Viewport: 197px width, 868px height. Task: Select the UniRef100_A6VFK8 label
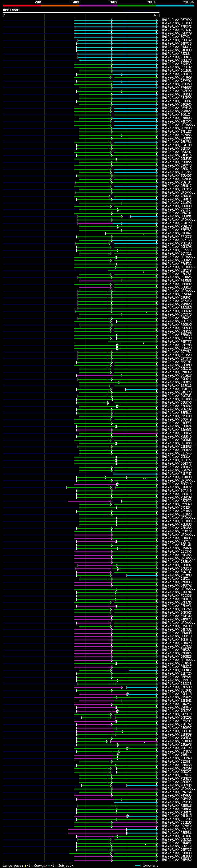click(x=177, y=108)
